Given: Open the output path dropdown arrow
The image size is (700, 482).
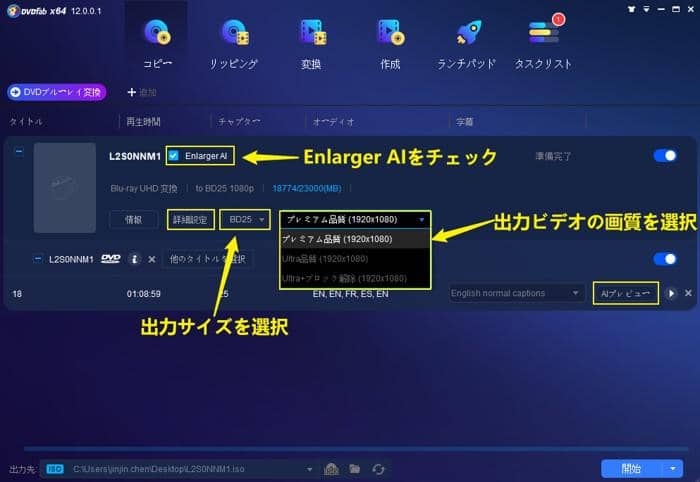Looking at the screenshot, I should click(x=309, y=469).
